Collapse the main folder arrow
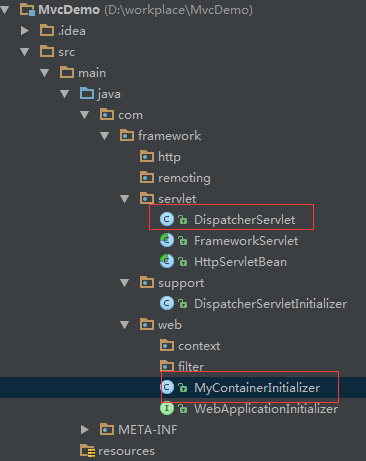This screenshot has height=461, width=366. (45, 73)
